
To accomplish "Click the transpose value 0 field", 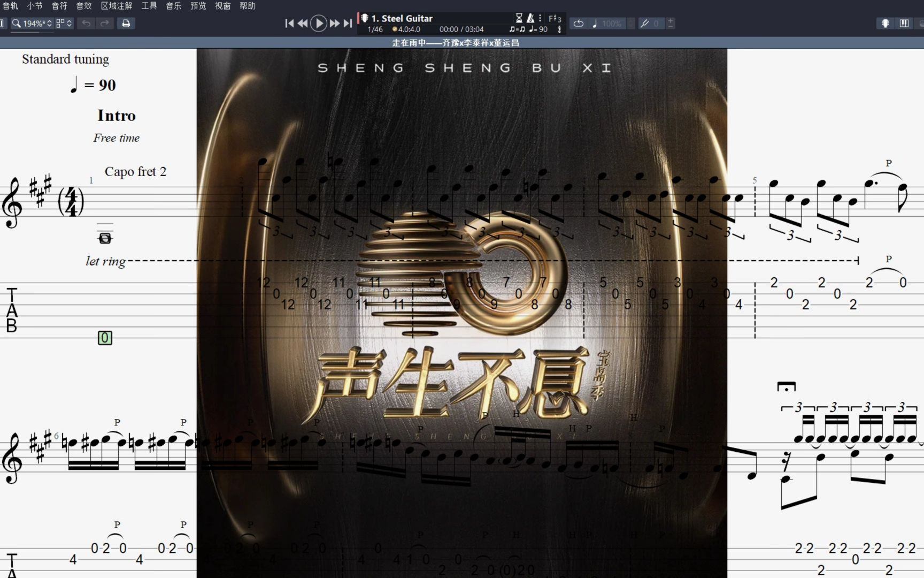I will [x=657, y=24].
